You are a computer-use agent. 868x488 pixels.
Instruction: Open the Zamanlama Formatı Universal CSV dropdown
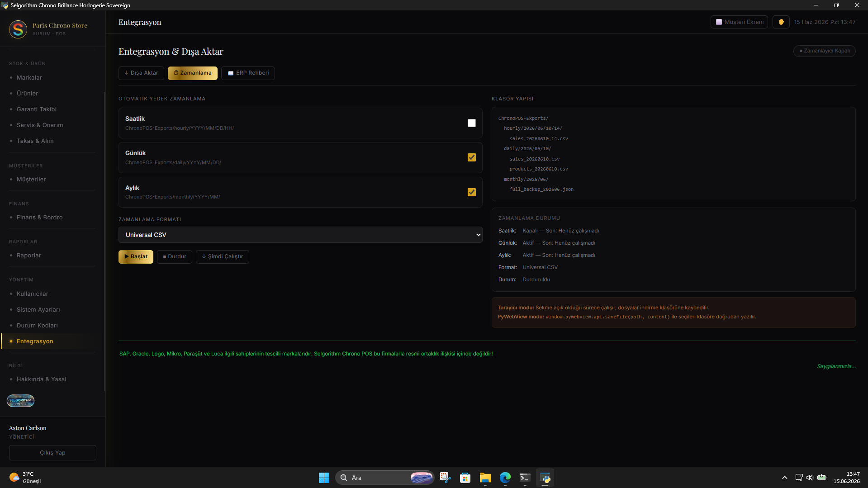[300, 235]
